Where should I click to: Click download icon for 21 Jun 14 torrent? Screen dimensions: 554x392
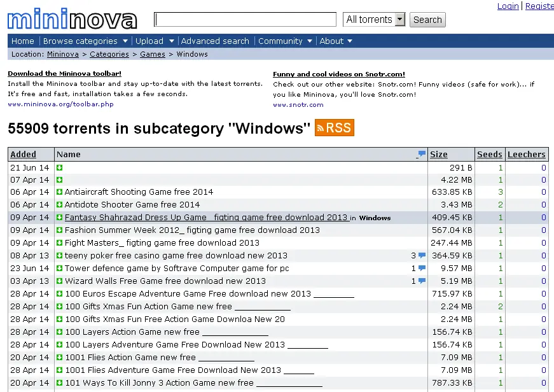click(59, 167)
